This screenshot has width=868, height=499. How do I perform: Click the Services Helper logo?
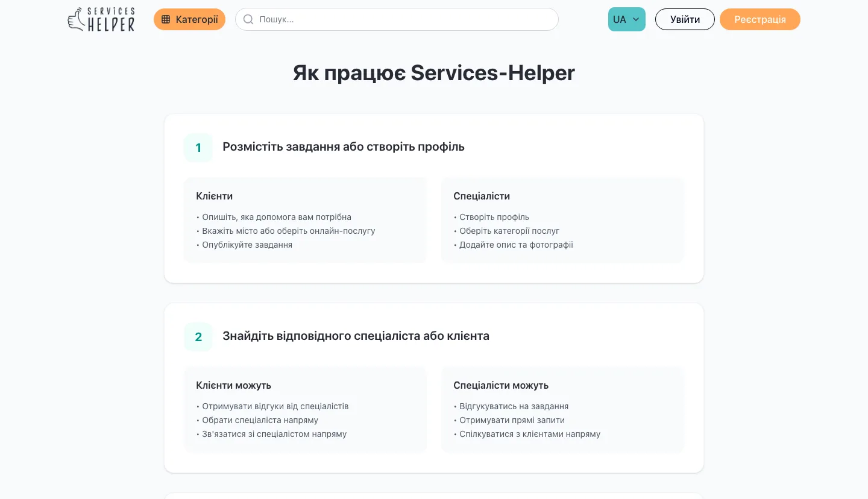101,19
